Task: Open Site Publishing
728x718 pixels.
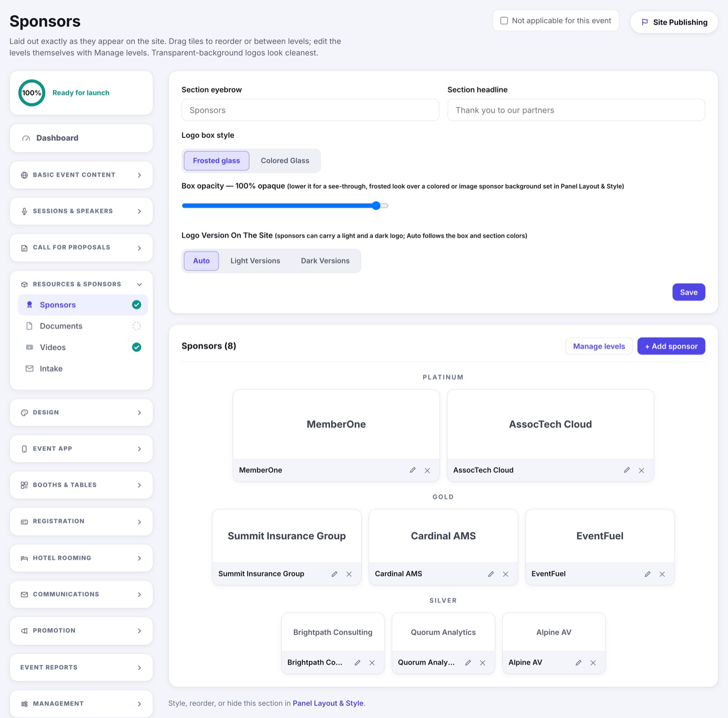Action: tap(674, 22)
